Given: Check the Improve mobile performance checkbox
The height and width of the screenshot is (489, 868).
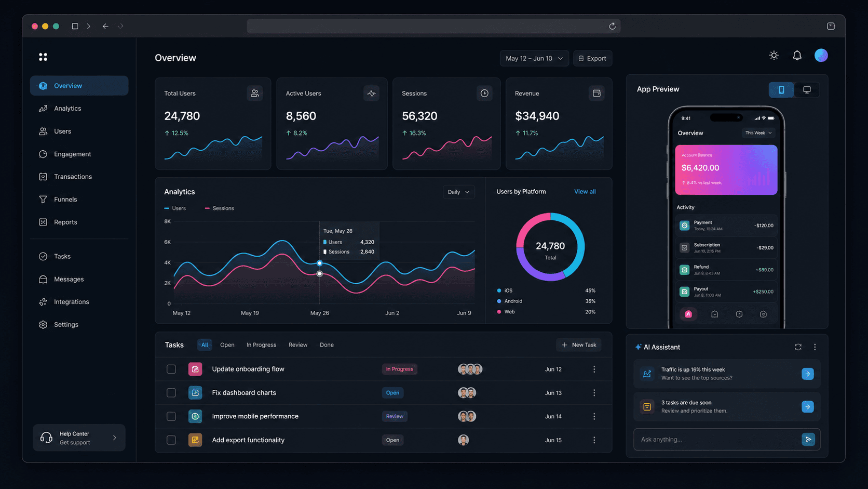Looking at the screenshot, I should tap(171, 417).
